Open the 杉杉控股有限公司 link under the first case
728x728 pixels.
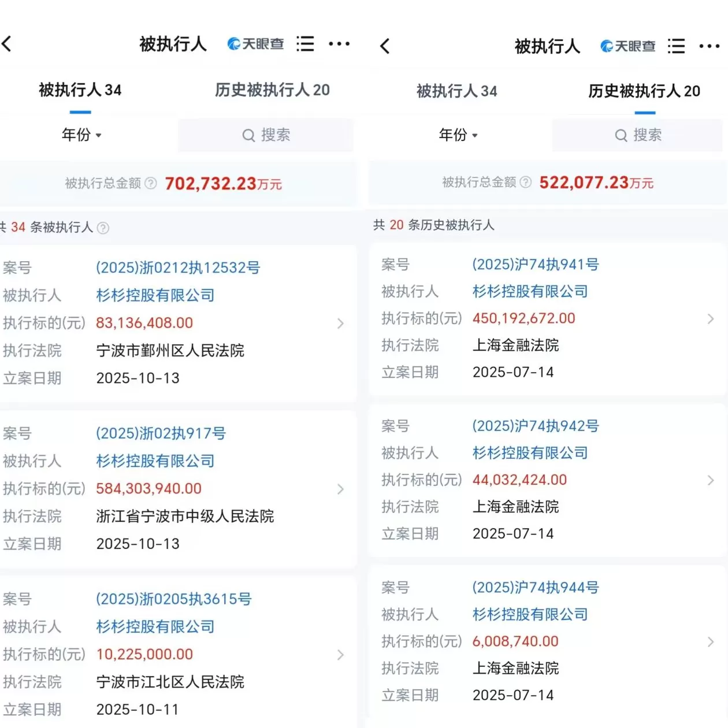coord(155,296)
